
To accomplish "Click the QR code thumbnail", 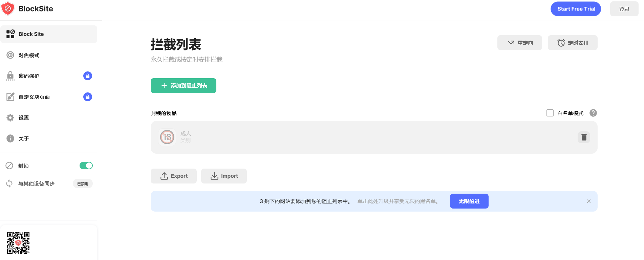I will click(18, 243).
